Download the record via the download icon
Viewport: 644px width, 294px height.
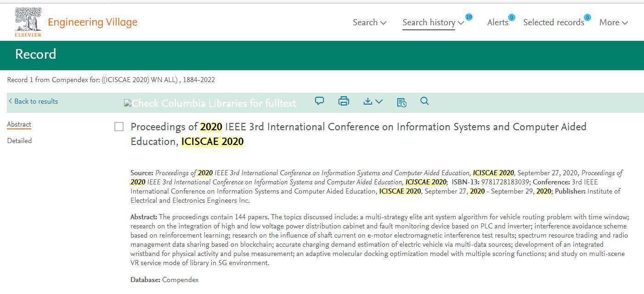pyautogui.click(x=369, y=101)
